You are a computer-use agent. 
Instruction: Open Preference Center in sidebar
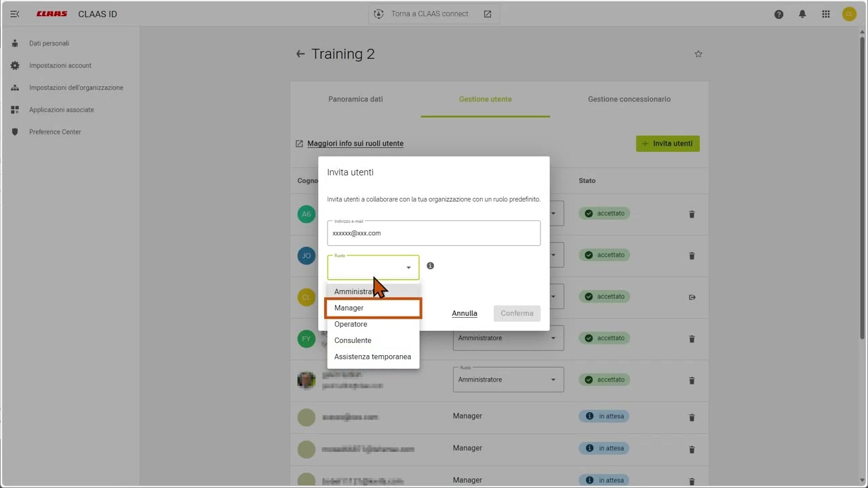click(55, 132)
